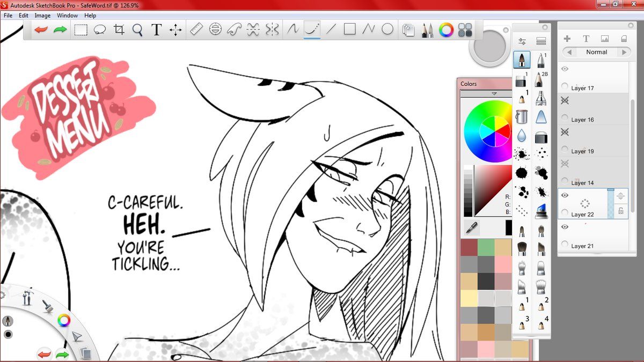The height and width of the screenshot is (362, 644).
Task: Select the eraser brush marked 1
Action: (x=522, y=79)
